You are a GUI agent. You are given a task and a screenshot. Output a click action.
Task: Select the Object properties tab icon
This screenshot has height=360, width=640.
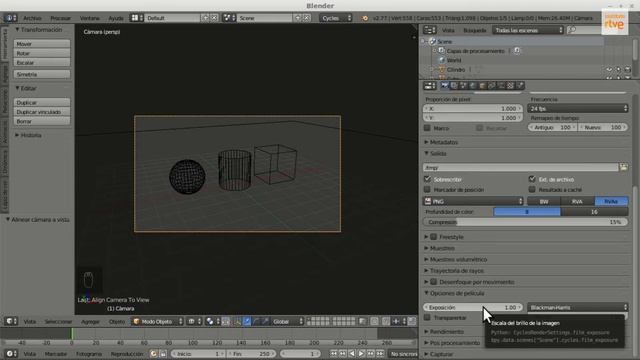[x=482, y=85]
